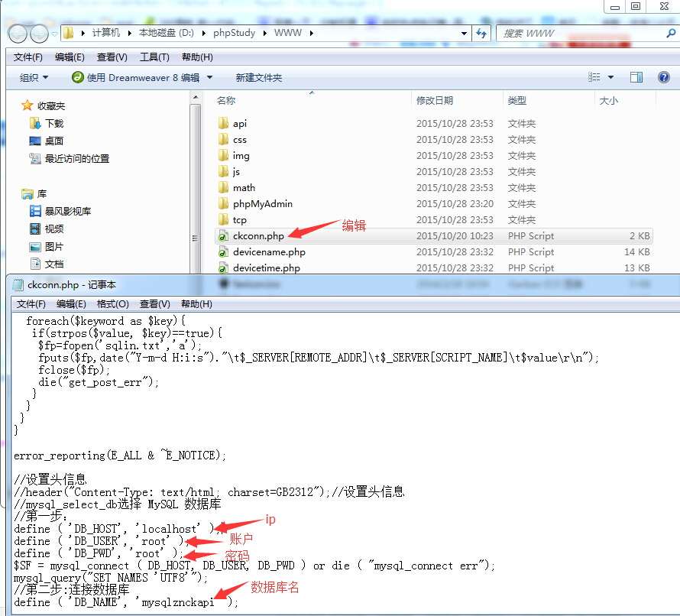Expand the arrow after phpStudy breadcrumb
Viewport: 680px width, 616px height.
pos(264,33)
